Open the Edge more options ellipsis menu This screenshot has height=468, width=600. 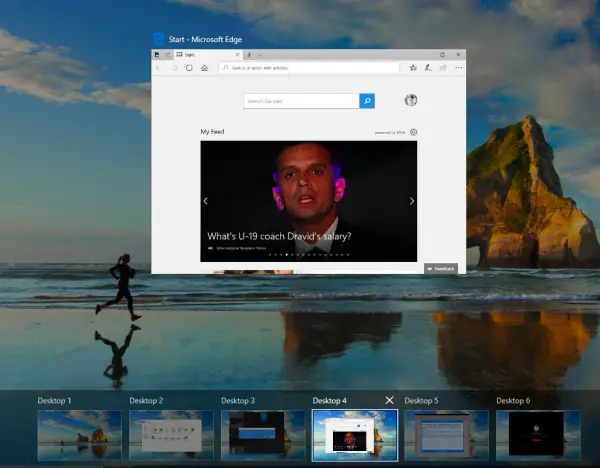coord(458,68)
